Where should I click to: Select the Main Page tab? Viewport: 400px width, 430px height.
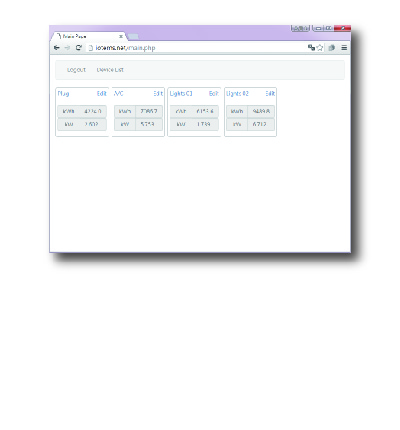coord(87,36)
